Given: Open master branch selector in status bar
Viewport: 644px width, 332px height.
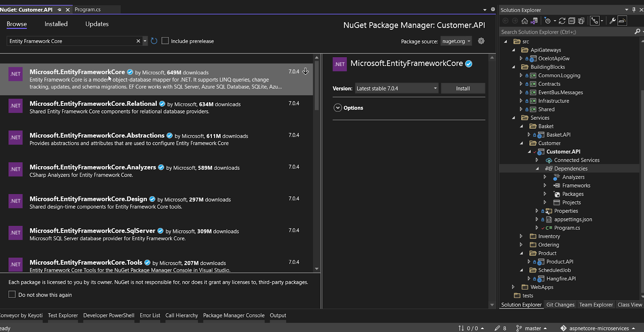Looking at the screenshot, I should [x=532, y=328].
